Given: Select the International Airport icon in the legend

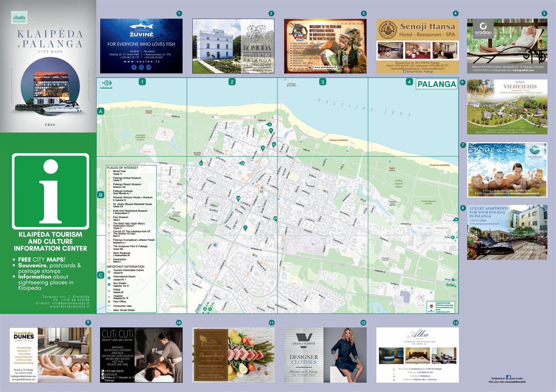Looking at the screenshot, I should click(109, 278).
